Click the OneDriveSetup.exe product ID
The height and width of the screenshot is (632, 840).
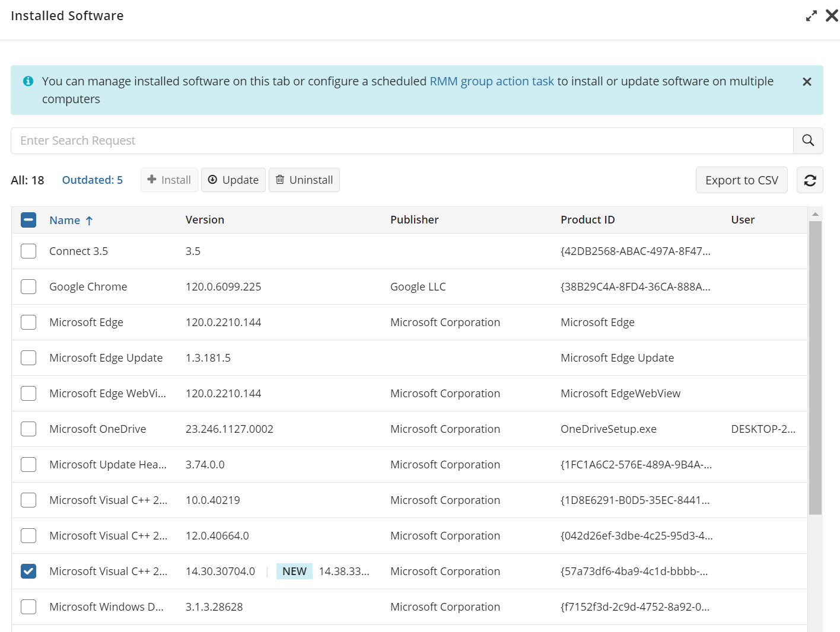click(x=608, y=429)
